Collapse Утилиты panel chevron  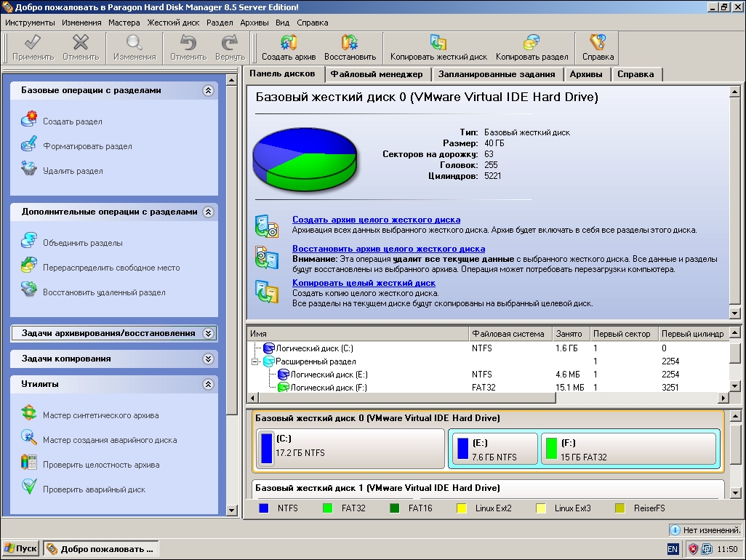click(208, 384)
